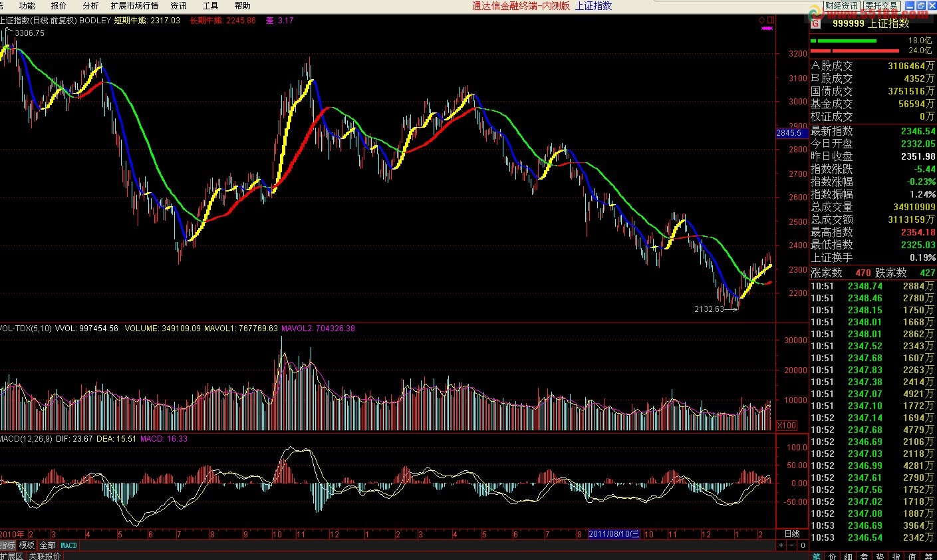The width and height of the screenshot is (937, 560).
Task: Click the X100 volume scale label
Action: [x=787, y=425]
